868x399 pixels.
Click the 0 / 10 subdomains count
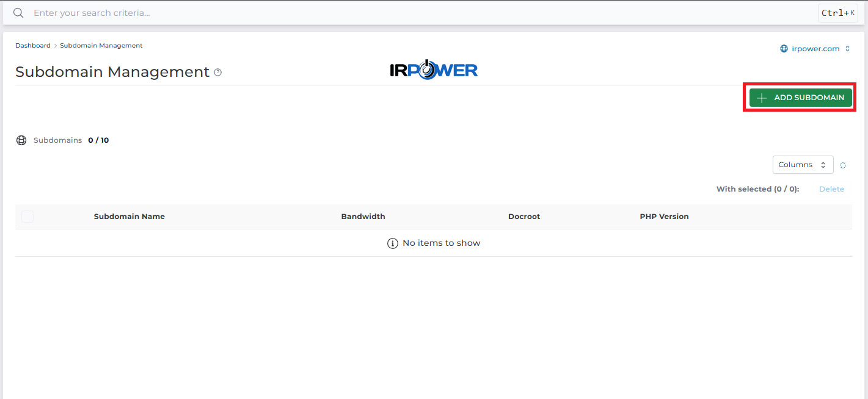pos(98,140)
